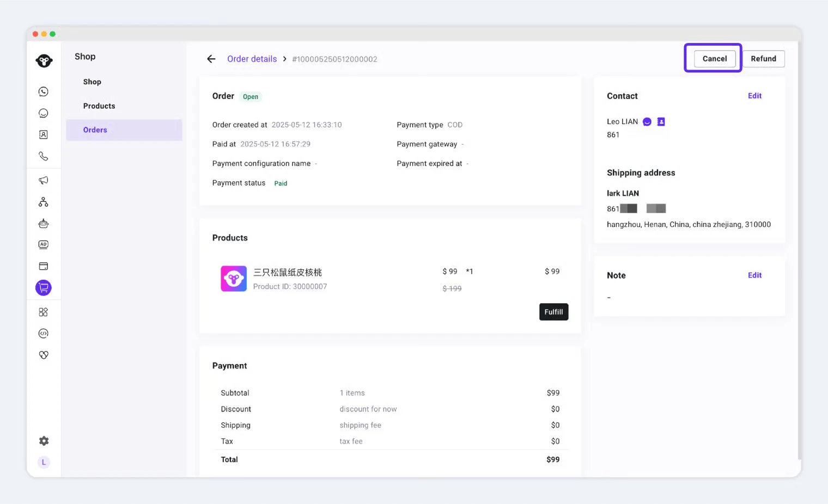Click the Refund button
Screen dimensions: 828x504
(x=763, y=59)
